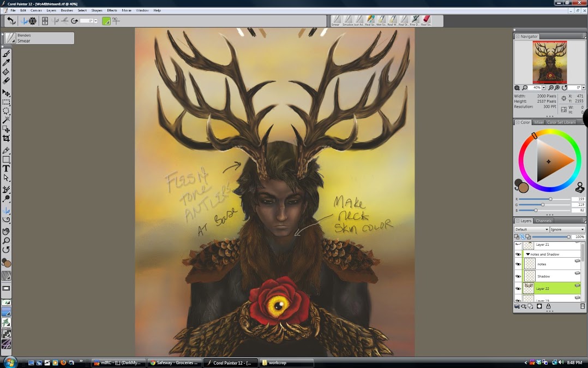The width and height of the screenshot is (588, 368).
Task: Click the delete layer trash icon
Action: click(583, 306)
